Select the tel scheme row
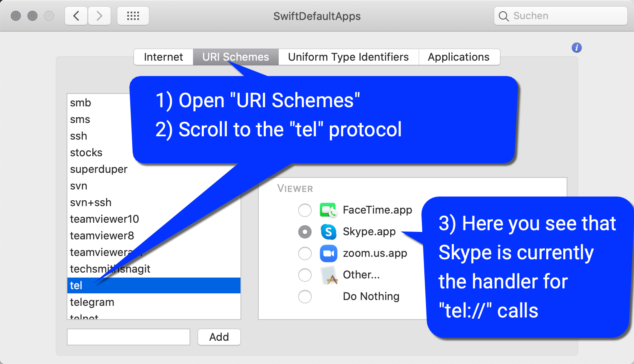 (154, 285)
